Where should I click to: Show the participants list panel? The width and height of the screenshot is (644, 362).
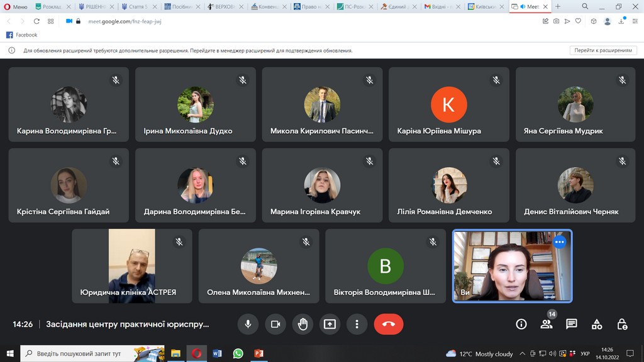546,324
